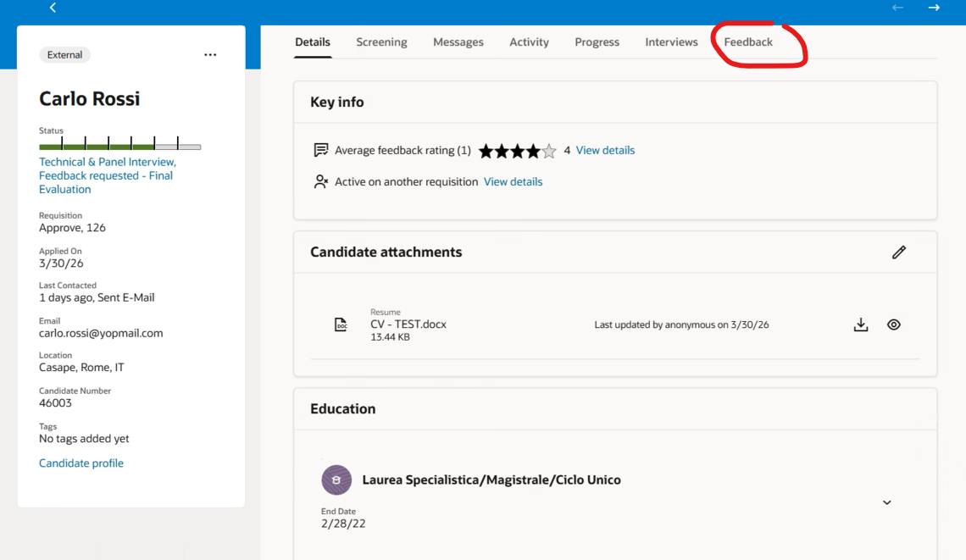Image resolution: width=966 pixels, height=560 pixels.
Task: Click the graduation cap education icon
Action: click(x=336, y=480)
